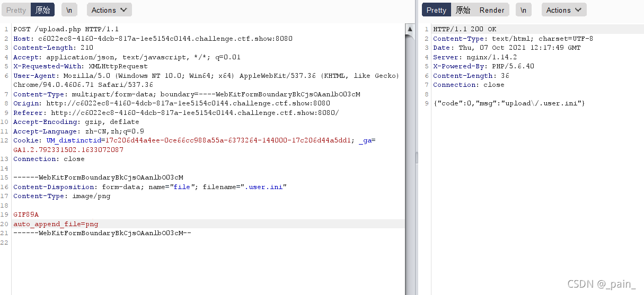The width and height of the screenshot is (644, 295).
Task: Switch request view to Pretty tab
Action: tap(16, 10)
